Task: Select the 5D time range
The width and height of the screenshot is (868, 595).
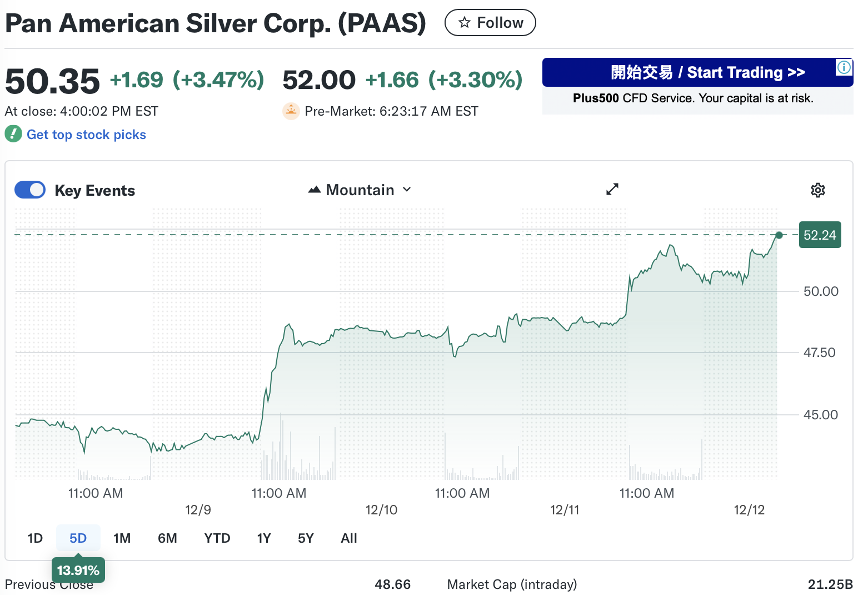Action: (78, 538)
